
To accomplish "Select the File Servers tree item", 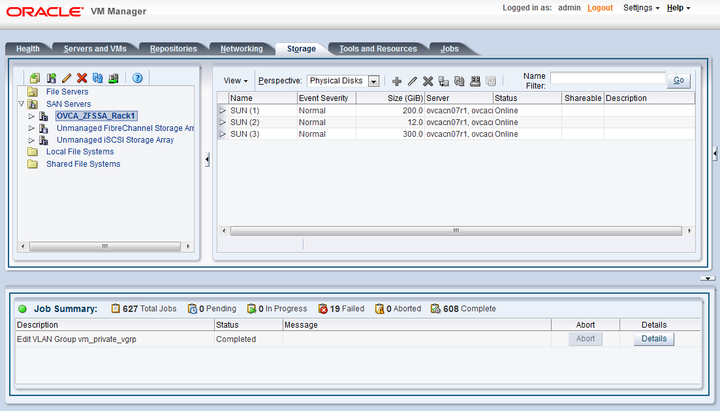I will pos(67,92).
